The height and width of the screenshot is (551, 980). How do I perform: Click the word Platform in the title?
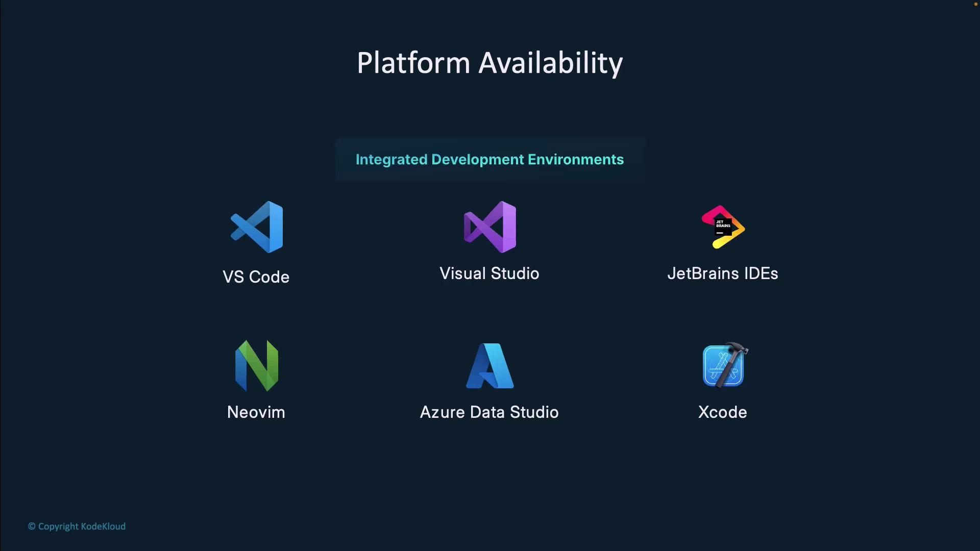pyautogui.click(x=413, y=63)
